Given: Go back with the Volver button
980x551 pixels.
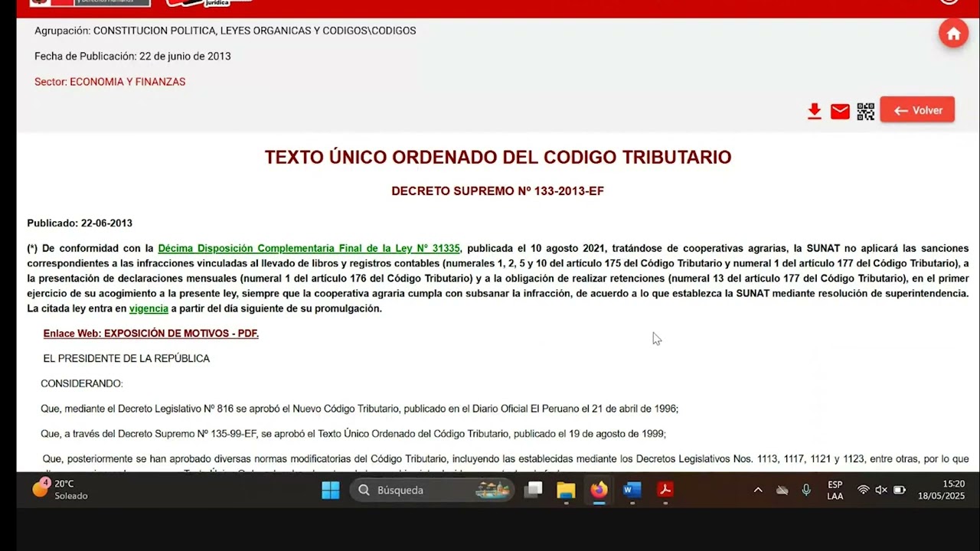Looking at the screenshot, I should coord(917,110).
